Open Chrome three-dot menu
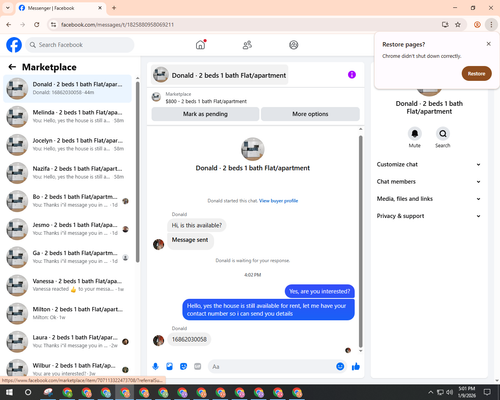500x400 pixels. point(491,25)
